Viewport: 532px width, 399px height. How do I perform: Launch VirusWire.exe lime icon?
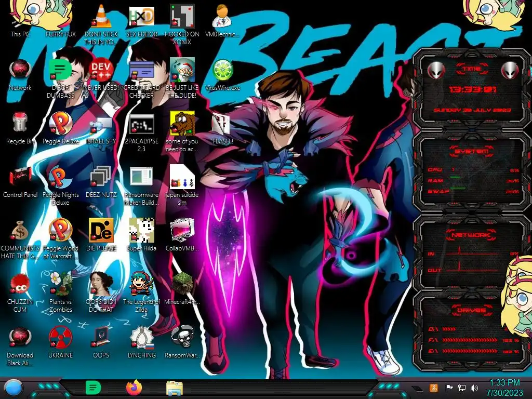click(222, 70)
